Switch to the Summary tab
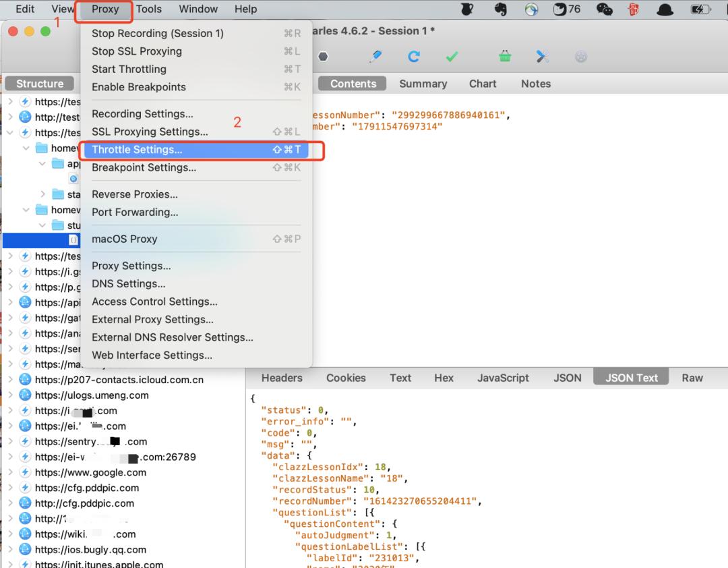Screen dimensions: 728x568 pos(423,84)
